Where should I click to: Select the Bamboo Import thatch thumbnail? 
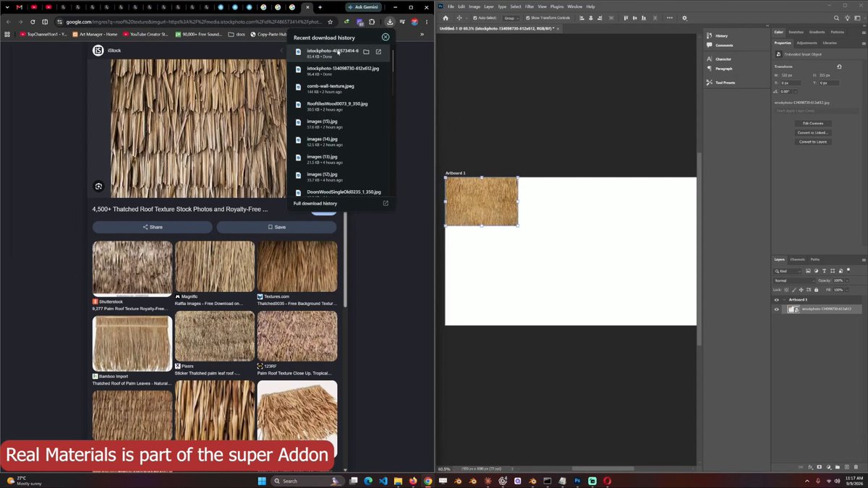(x=132, y=343)
